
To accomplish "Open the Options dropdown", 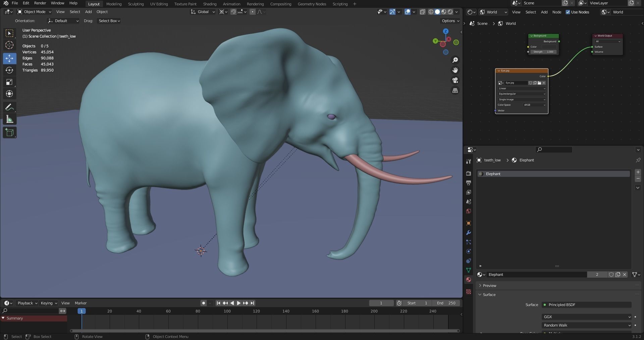I will 450,21.
